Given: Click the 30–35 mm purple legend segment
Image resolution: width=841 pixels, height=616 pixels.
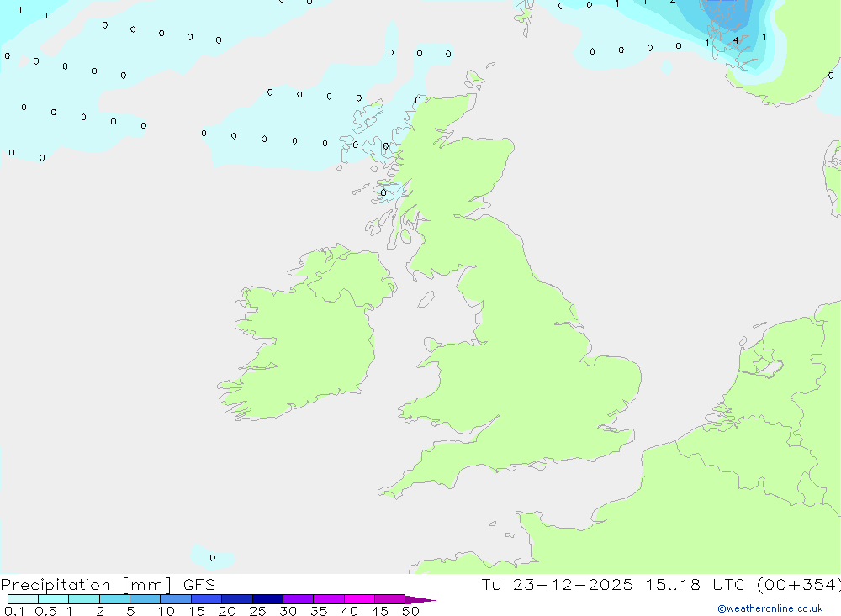Looking at the screenshot, I should point(299,599).
